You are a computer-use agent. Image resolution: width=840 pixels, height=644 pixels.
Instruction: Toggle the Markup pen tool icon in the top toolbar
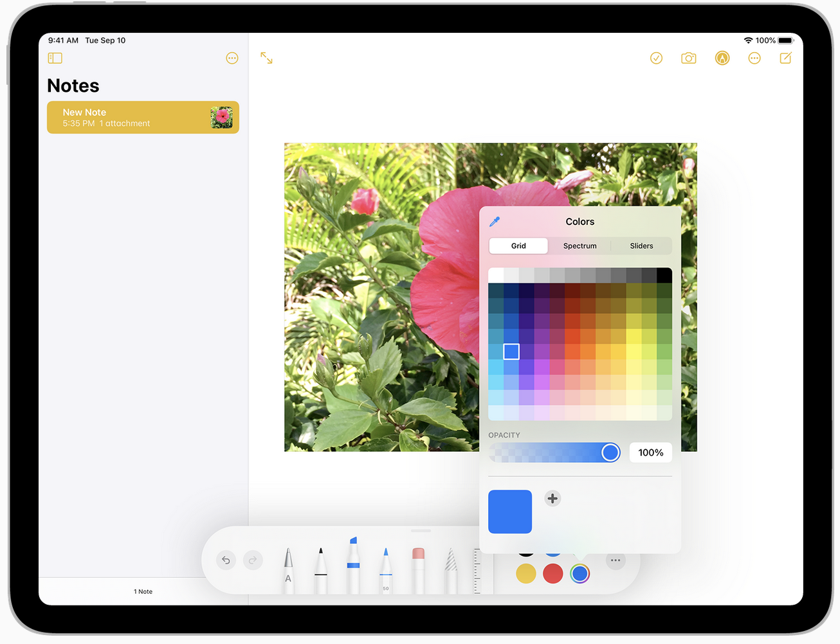pyautogui.click(x=722, y=58)
